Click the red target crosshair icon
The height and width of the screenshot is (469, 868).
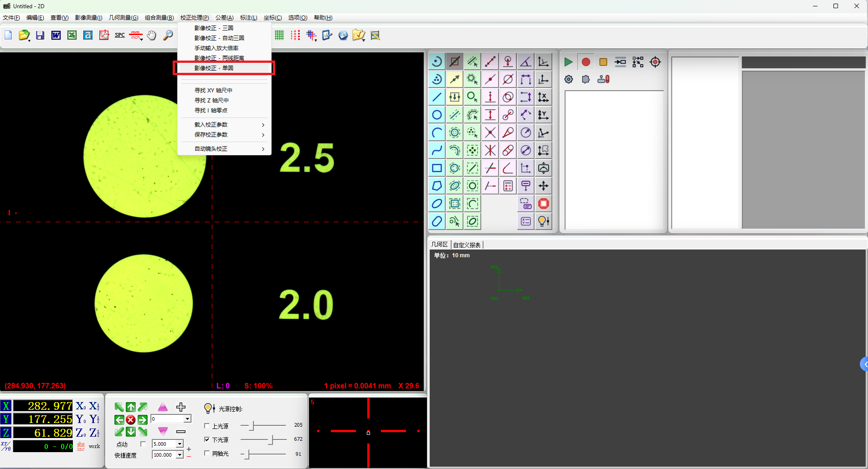pos(655,62)
